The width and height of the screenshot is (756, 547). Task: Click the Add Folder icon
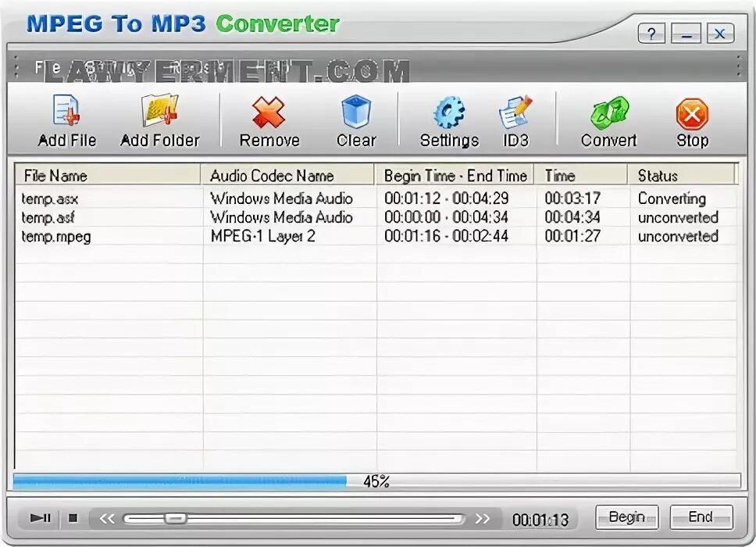click(159, 111)
